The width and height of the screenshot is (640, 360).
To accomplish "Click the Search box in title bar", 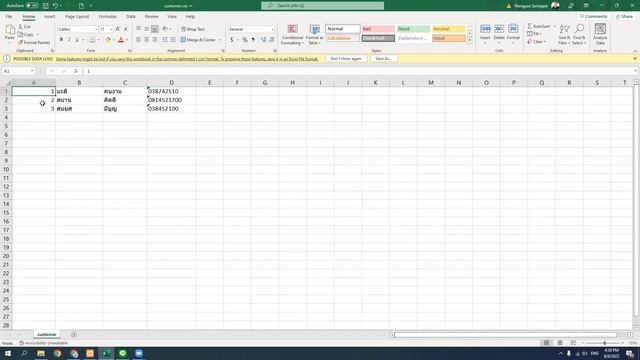I will 322,6.
